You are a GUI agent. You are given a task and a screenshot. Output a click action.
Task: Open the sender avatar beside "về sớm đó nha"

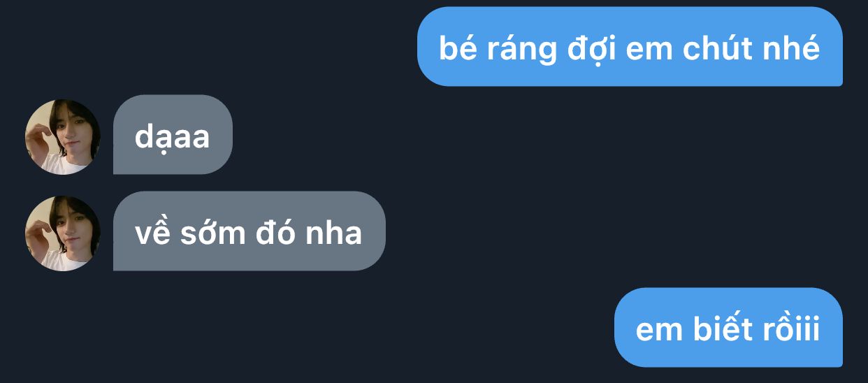pyautogui.click(x=63, y=233)
